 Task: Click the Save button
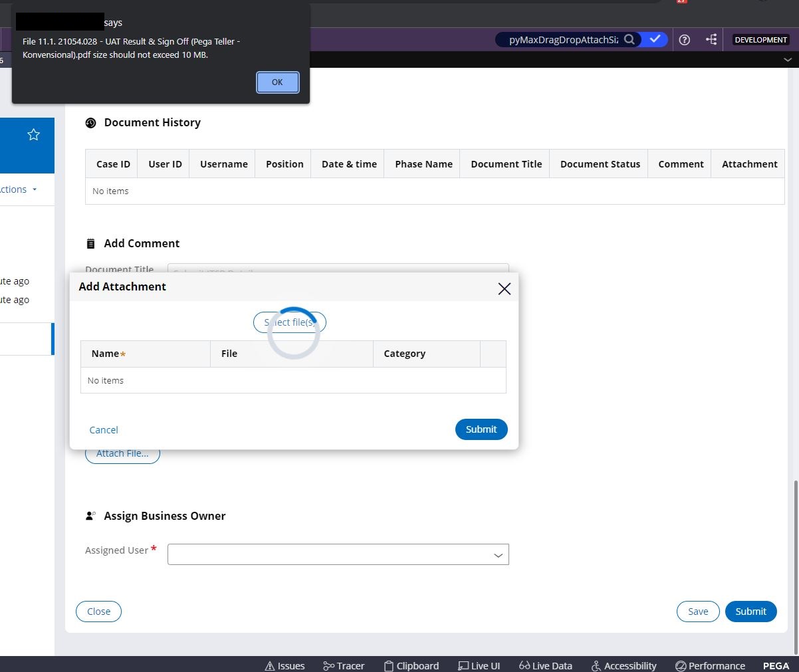tap(697, 612)
